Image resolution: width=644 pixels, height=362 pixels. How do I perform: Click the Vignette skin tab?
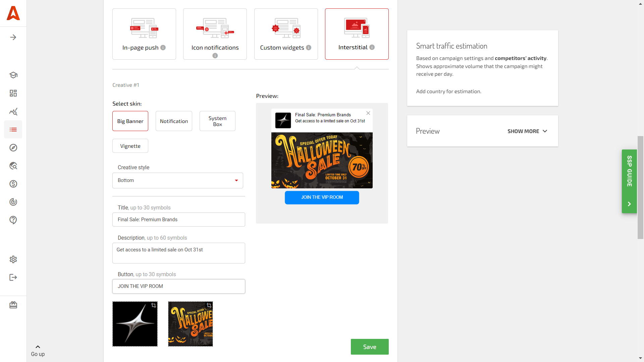pos(130,146)
